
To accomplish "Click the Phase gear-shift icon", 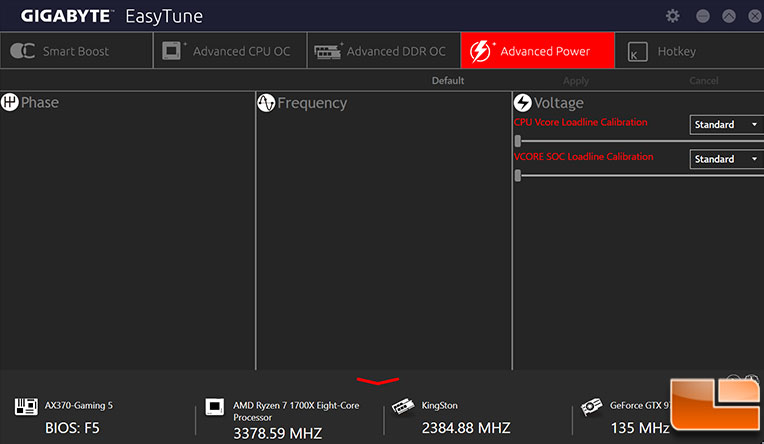I will pyautogui.click(x=10, y=102).
